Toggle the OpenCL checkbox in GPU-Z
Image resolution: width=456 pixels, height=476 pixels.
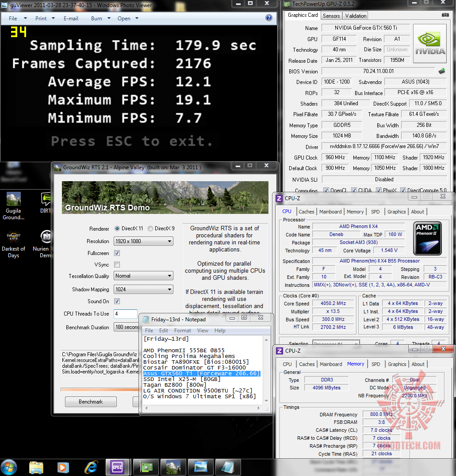coord(326,190)
